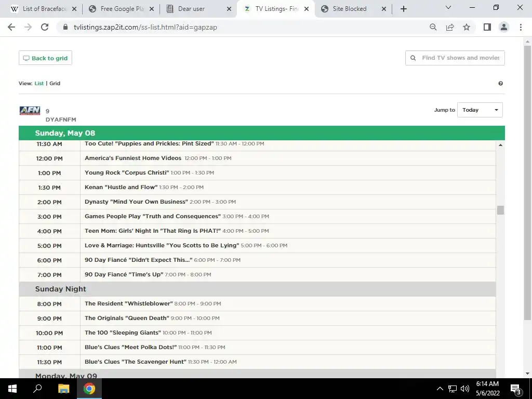Image resolution: width=532 pixels, height=399 pixels.
Task: Open Kenan Hustle and Flow listing
Action: pyautogui.click(x=121, y=187)
